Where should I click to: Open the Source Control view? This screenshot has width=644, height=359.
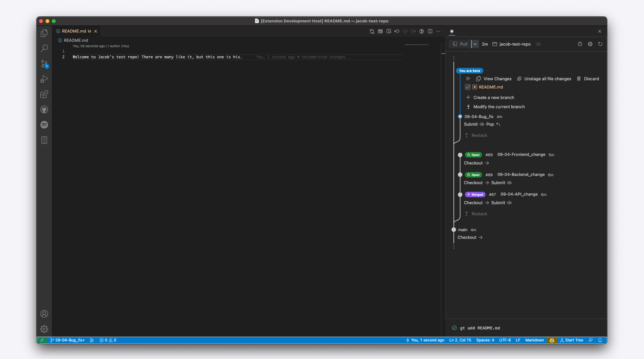pos(44,64)
